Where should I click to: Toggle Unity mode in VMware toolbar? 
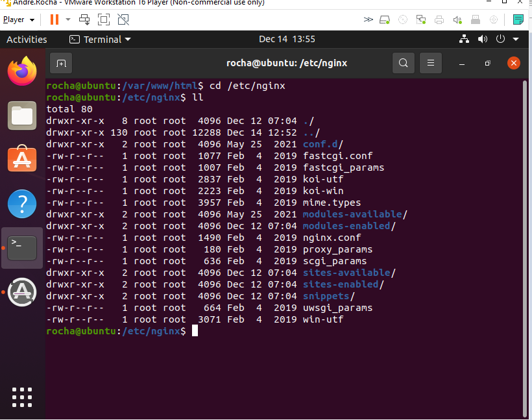tap(123, 19)
